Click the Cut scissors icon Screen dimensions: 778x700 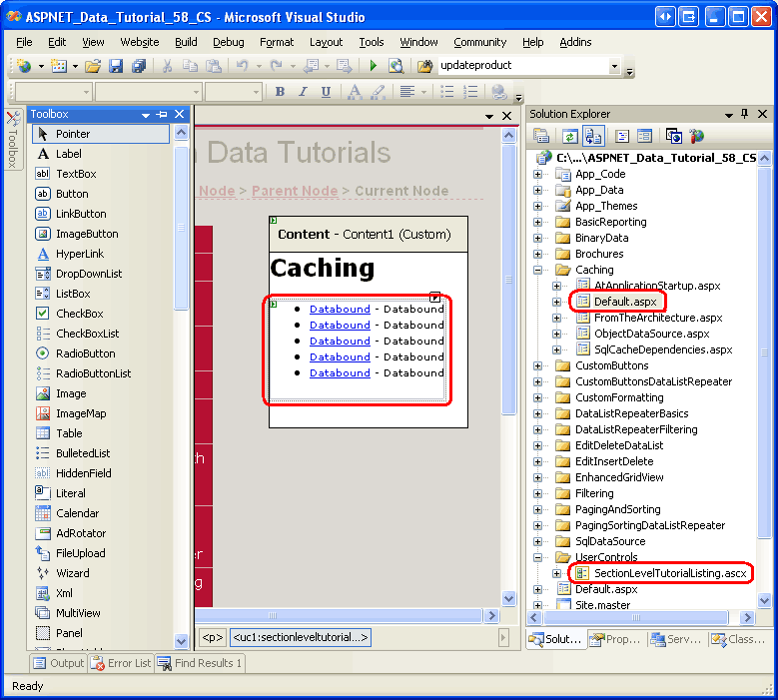click(x=167, y=66)
